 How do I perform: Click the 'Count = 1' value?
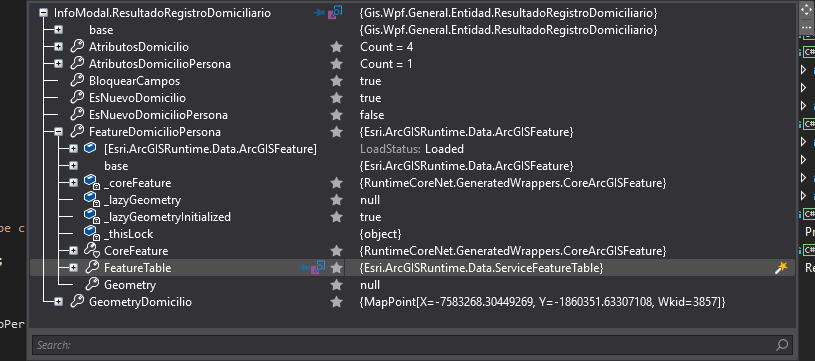386,64
